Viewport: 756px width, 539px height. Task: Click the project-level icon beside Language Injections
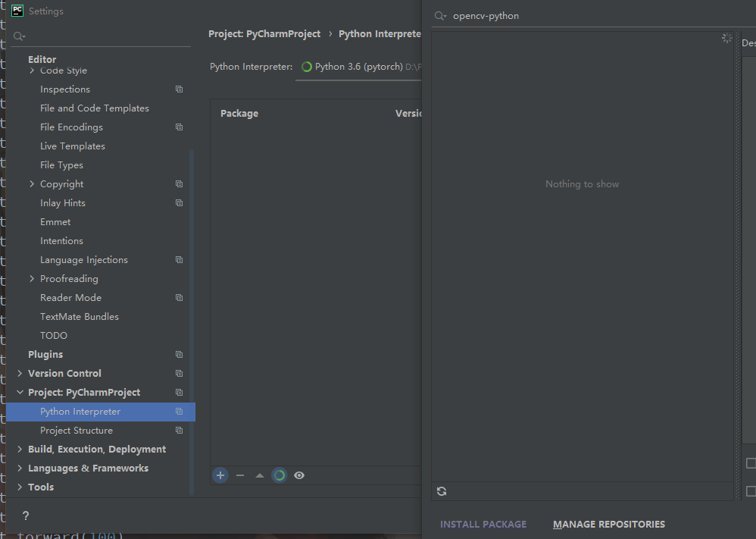coord(179,259)
